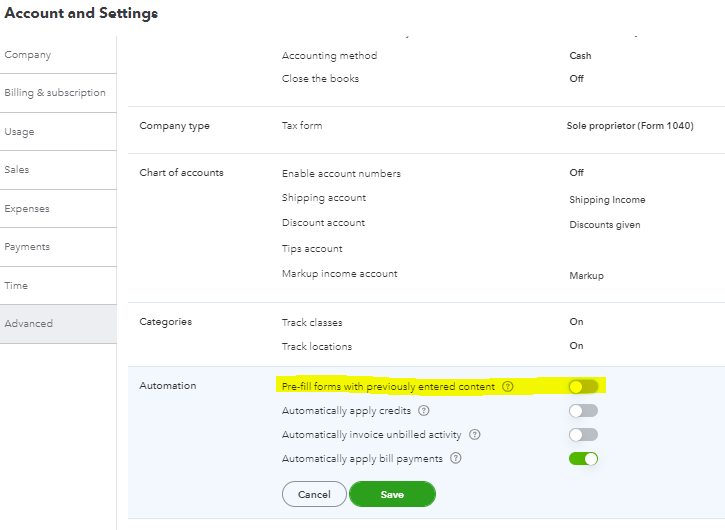Disable Automatically apply bill payments toggle
725x530 pixels.
(583, 459)
